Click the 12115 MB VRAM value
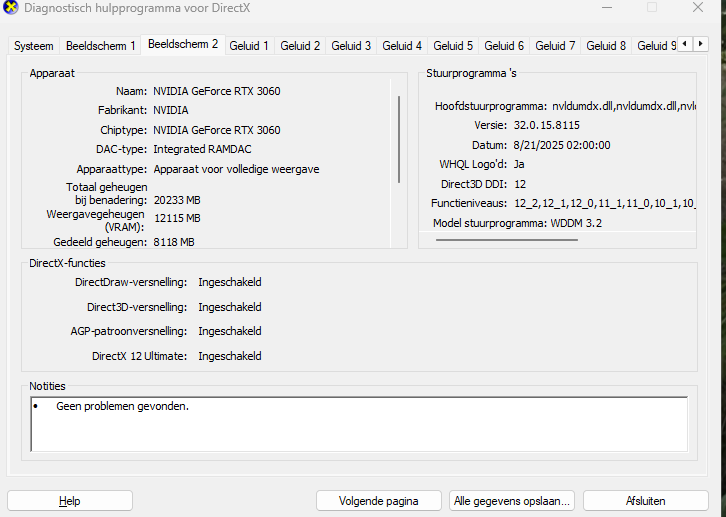The image size is (726, 517). coord(177,218)
